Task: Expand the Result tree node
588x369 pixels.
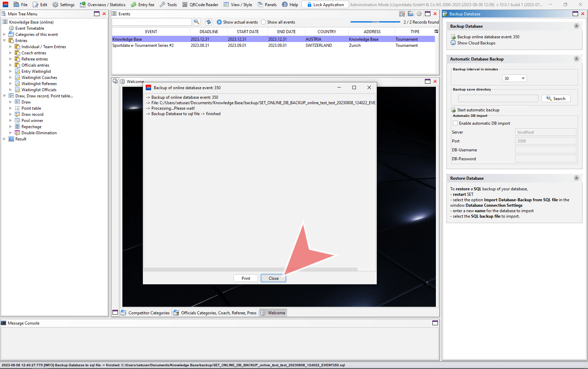Action: coord(4,139)
